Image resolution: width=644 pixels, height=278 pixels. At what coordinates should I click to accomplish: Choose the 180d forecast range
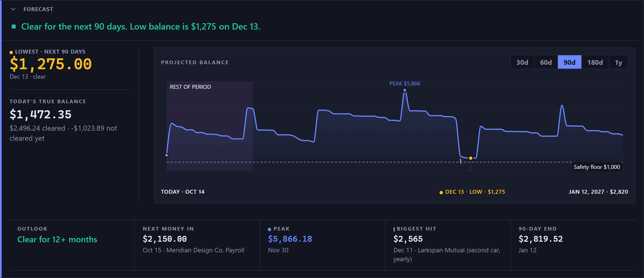(x=595, y=62)
